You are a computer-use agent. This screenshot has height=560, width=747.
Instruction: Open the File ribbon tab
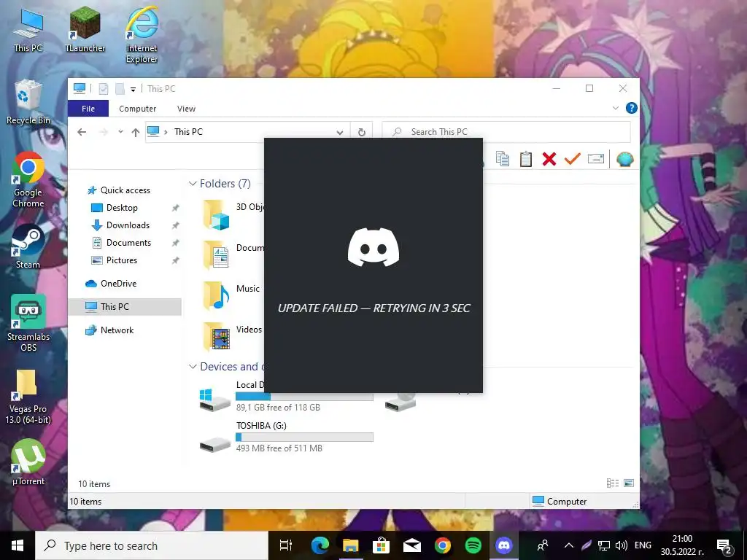click(x=88, y=109)
